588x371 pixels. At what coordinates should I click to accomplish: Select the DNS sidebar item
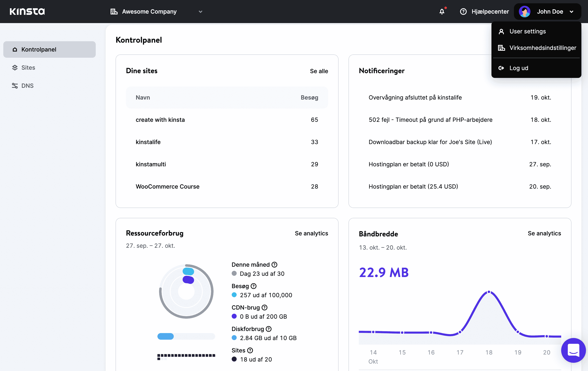pos(27,86)
